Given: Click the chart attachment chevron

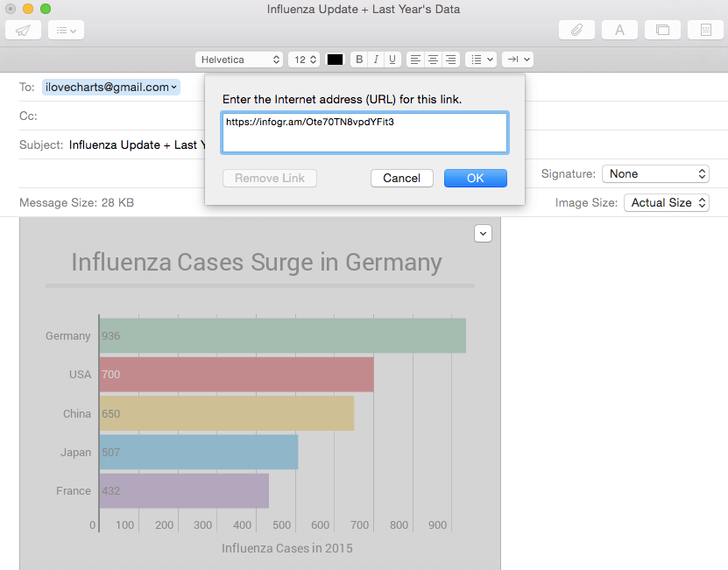Looking at the screenshot, I should coord(483,233).
